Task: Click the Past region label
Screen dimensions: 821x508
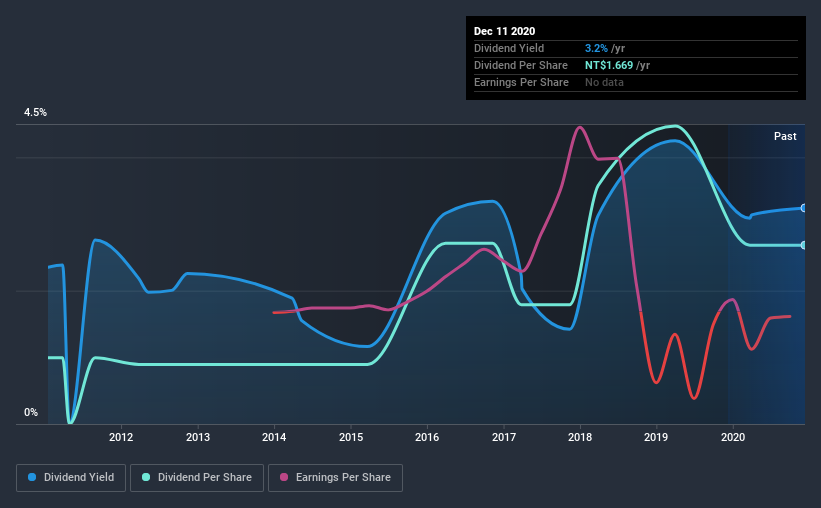Action: click(x=785, y=136)
